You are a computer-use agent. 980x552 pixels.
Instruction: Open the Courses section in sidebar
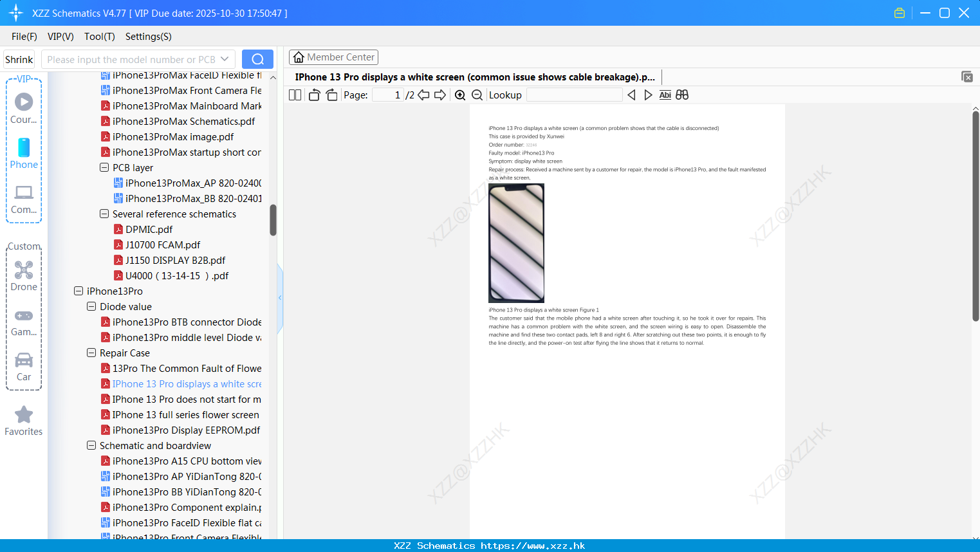[x=24, y=109]
